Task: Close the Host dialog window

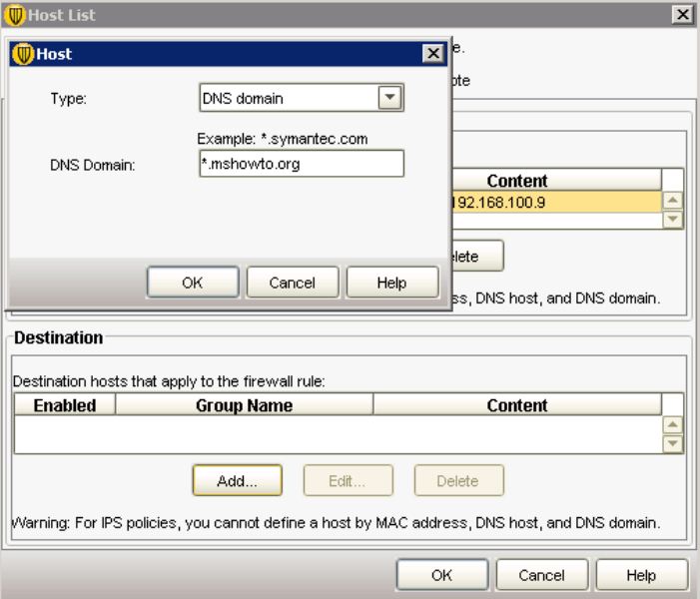Action: pos(433,54)
